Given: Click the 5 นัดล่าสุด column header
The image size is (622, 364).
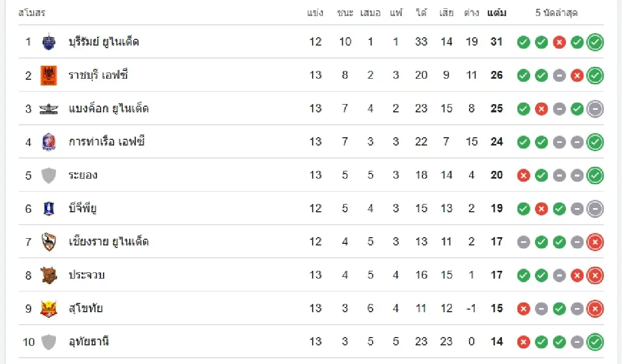Looking at the screenshot, I should (x=556, y=13).
